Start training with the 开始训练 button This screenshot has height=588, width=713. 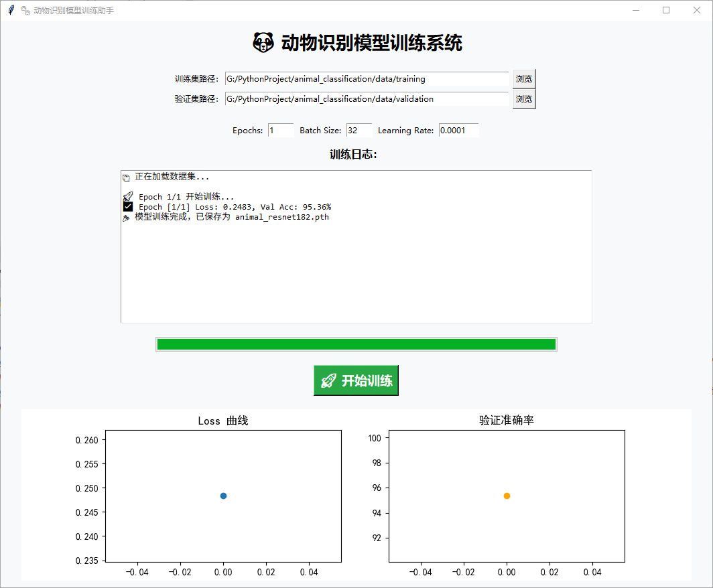click(x=356, y=380)
